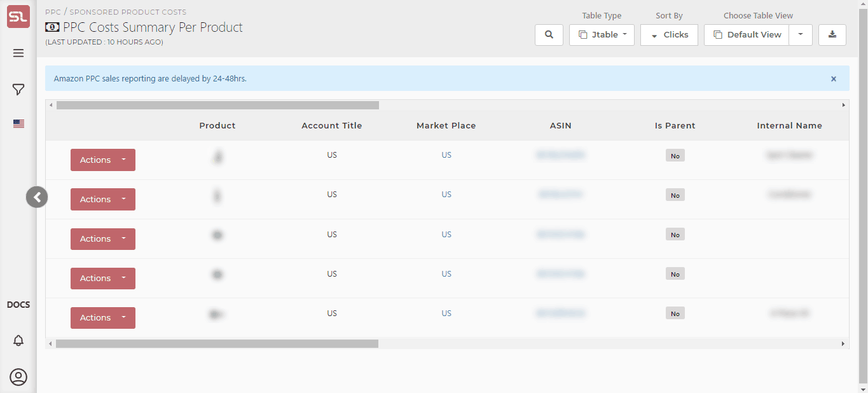Open the Jtable table type dropdown
Image resolution: width=868 pixels, height=393 pixels.
(602, 35)
